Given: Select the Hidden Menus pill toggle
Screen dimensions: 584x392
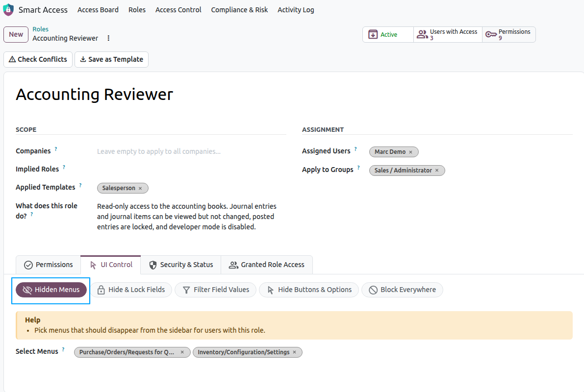Looking at the screenshot, I should (x=51, y=290).
